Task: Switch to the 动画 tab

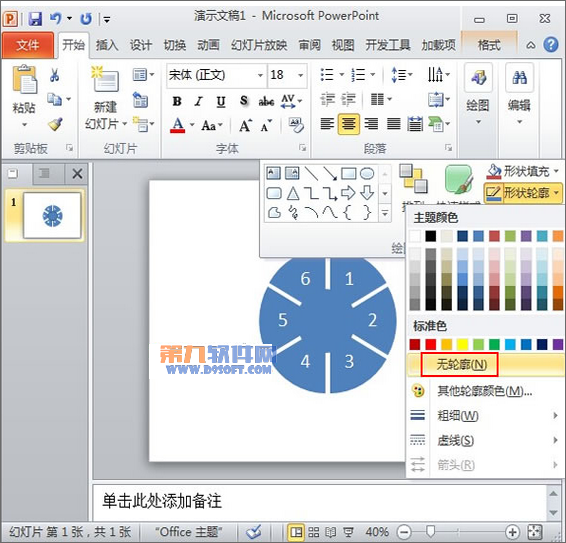Action: 208,45
